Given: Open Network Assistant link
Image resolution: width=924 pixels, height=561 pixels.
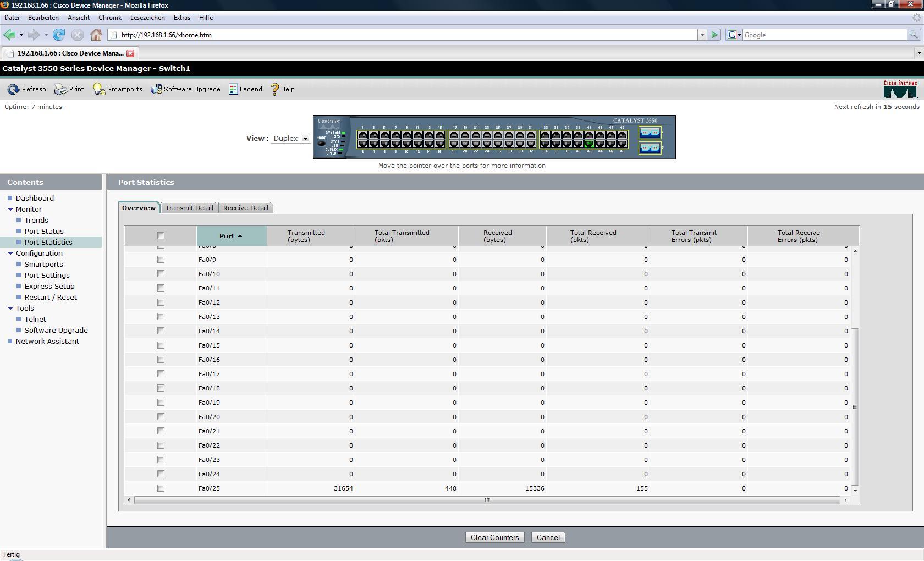Looking at the screenshot, I should [47, 342].
